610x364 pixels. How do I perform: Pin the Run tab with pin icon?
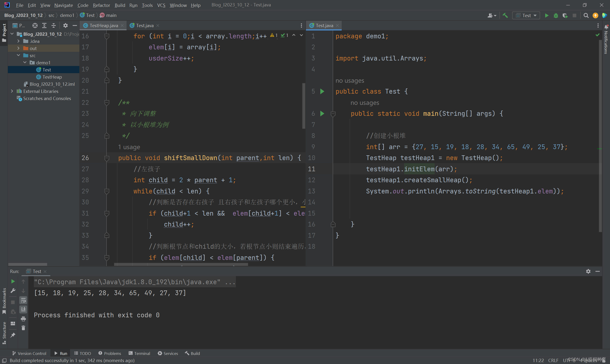click(x=13, y=335)
